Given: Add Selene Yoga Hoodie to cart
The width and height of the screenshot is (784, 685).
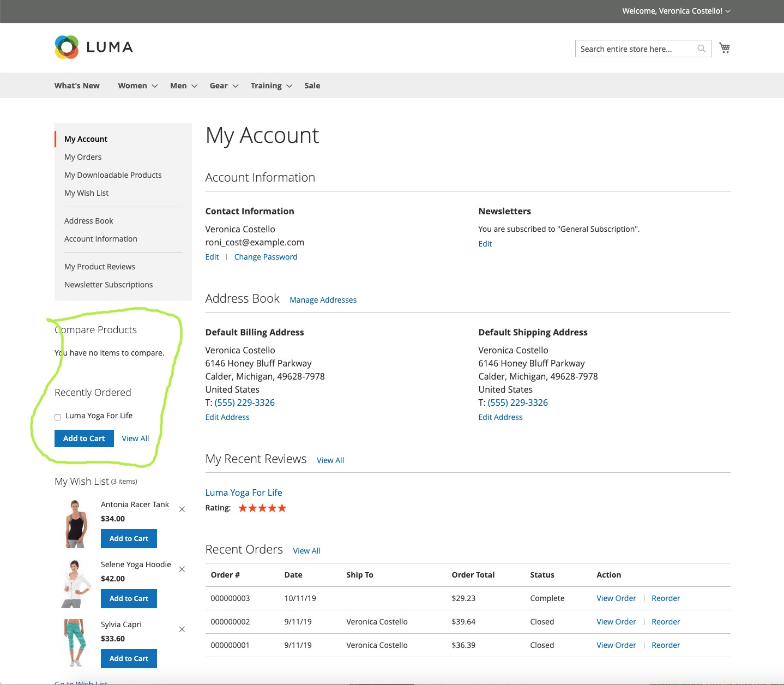Looking at the screenshot, I should (x=129, y=598).
